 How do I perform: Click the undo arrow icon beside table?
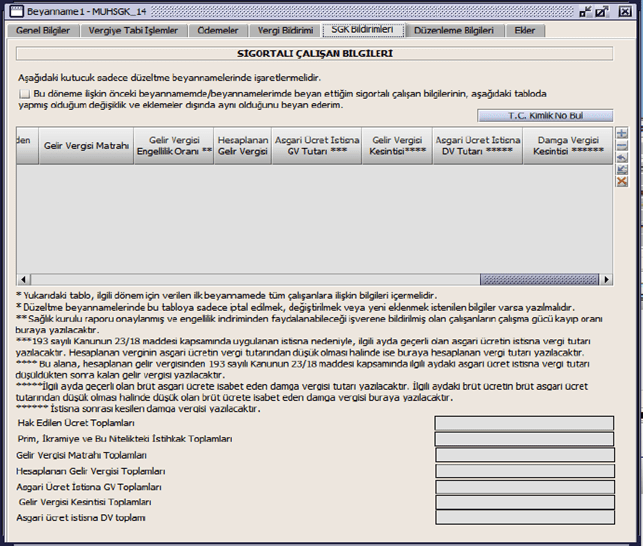(x=621, y=158)
